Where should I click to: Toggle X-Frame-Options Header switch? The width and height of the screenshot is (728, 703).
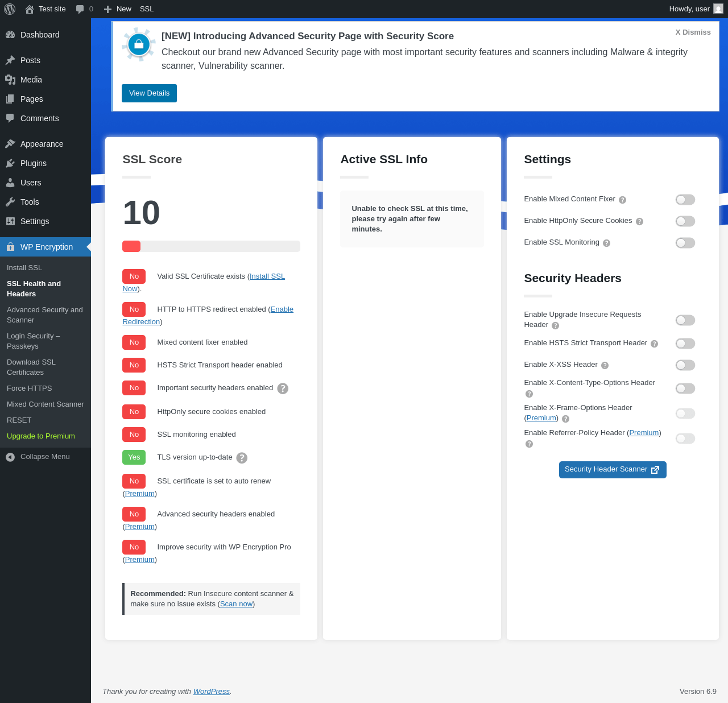[685, 413]
